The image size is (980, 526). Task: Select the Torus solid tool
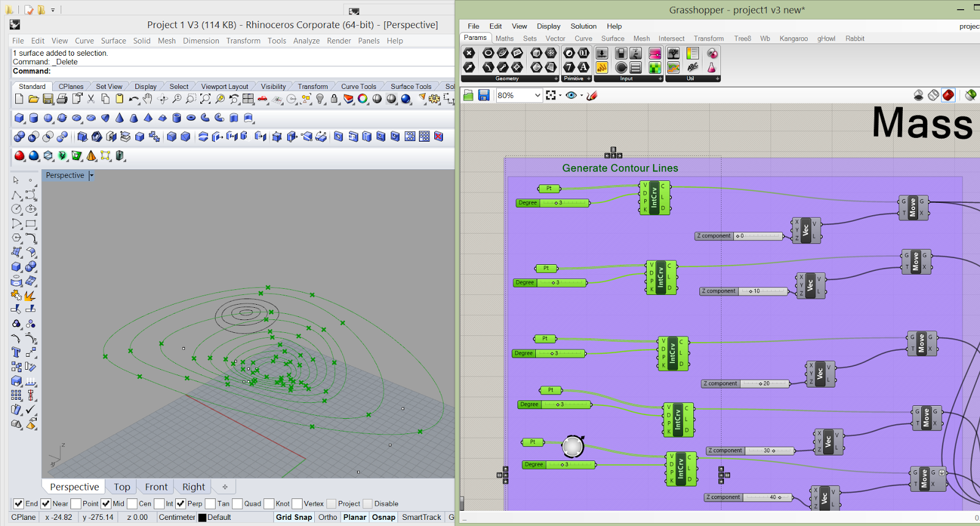point(191,118)
